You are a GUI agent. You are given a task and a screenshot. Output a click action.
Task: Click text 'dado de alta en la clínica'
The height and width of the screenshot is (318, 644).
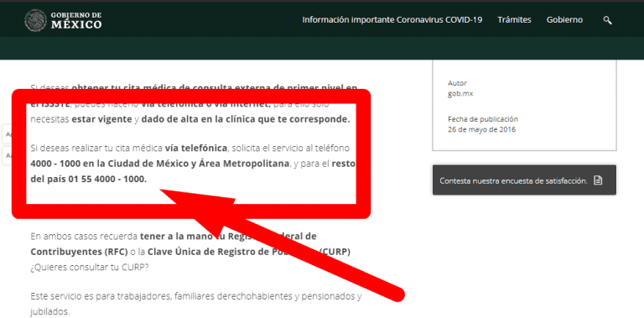click(198, 120)
